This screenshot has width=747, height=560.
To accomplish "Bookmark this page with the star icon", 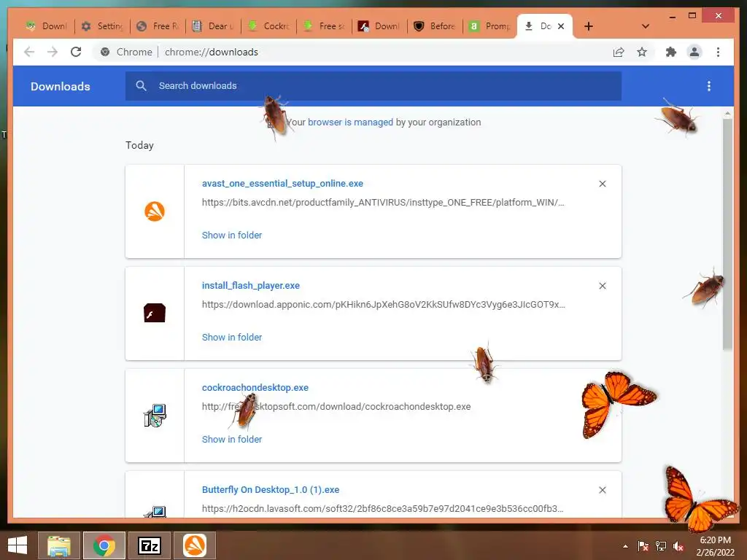I will [x=642, y=52].
